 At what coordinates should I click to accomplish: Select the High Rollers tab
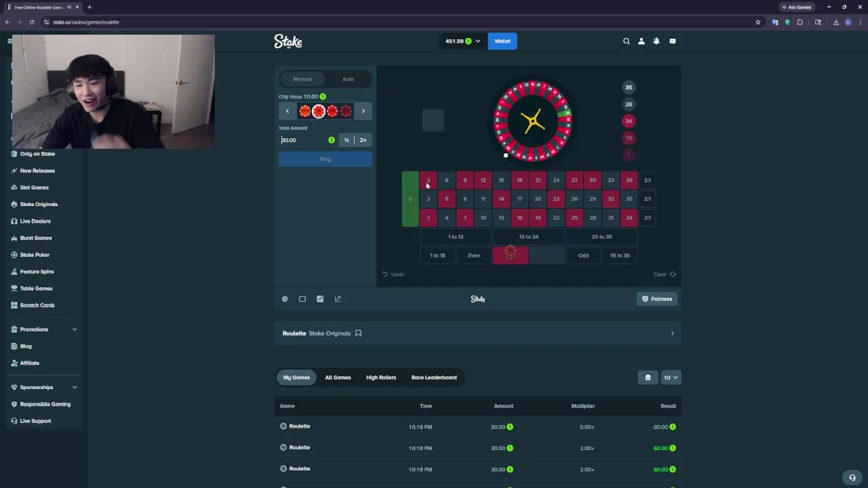coord(381,378)
